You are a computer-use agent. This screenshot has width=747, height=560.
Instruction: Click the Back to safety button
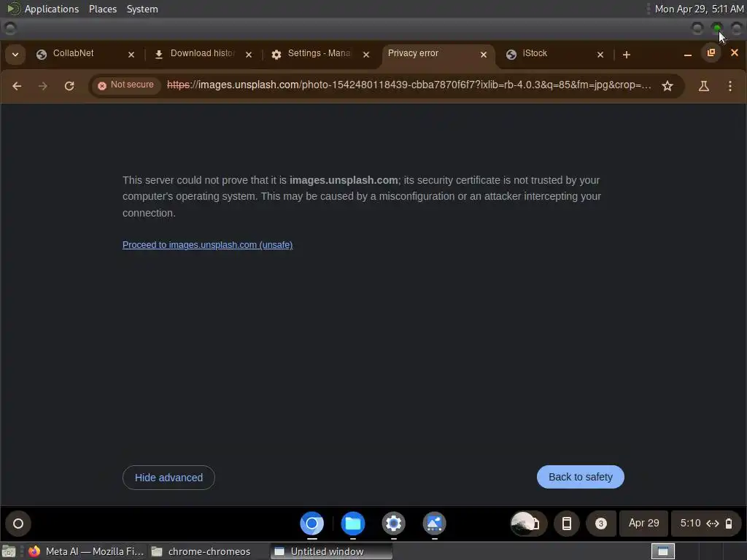click(580, 477)
